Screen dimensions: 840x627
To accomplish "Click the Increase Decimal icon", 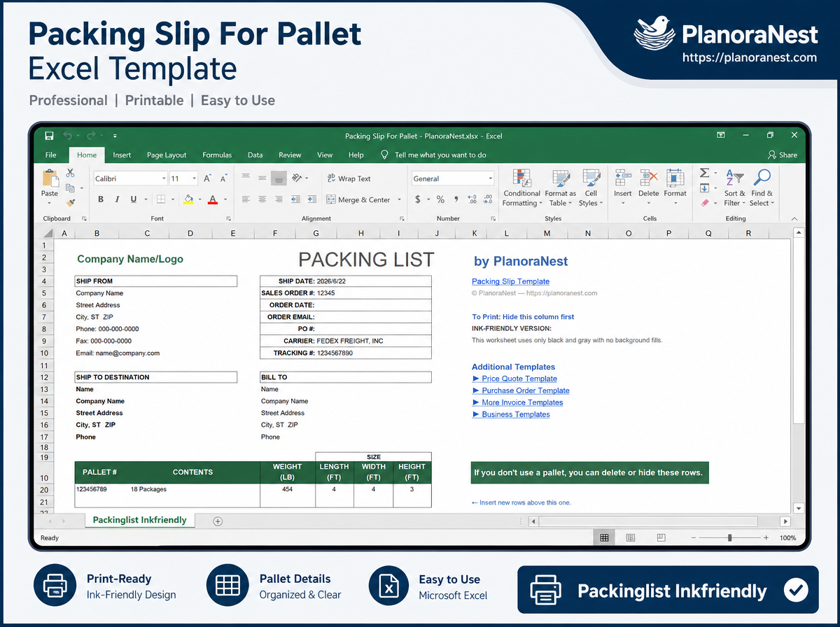I will click(x=472, y=199).
